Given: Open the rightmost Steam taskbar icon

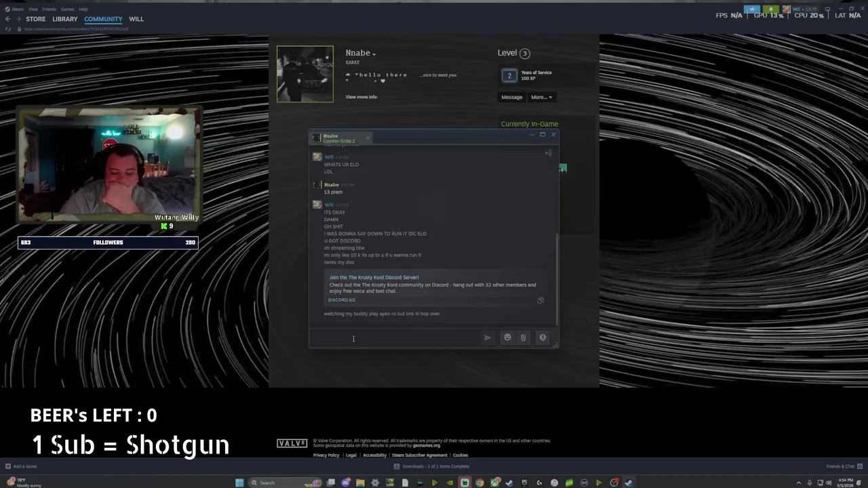Looking at the screenshot, I should click(629, 483).
